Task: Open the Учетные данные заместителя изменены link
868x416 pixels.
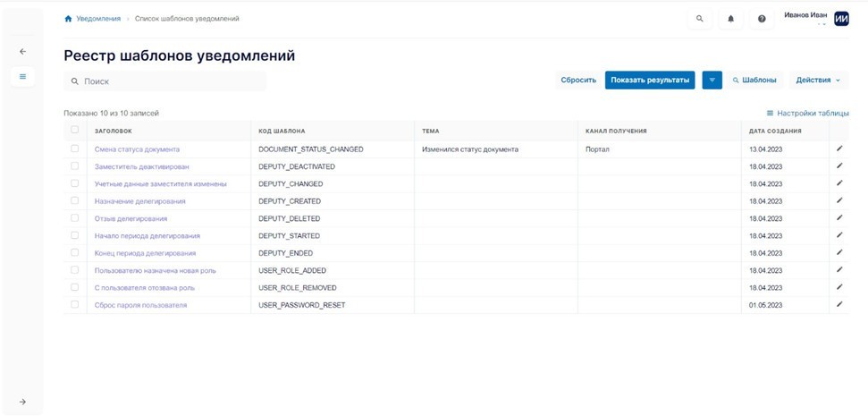Action: coord(161,184)
